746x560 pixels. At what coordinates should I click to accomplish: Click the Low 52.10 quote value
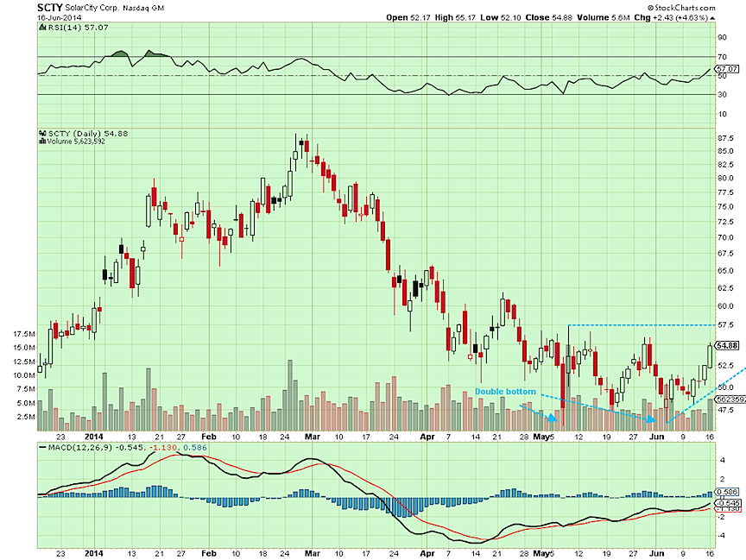tap(501, 17)
